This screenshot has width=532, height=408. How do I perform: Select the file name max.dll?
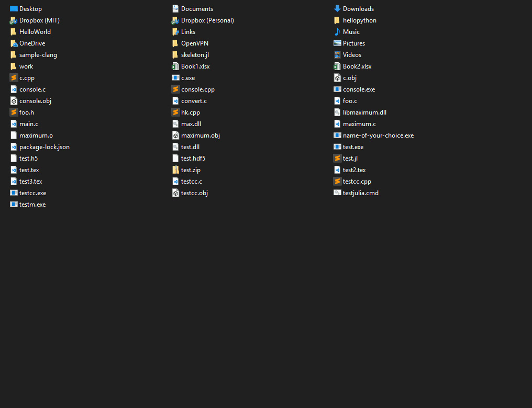tap(191, 124)
